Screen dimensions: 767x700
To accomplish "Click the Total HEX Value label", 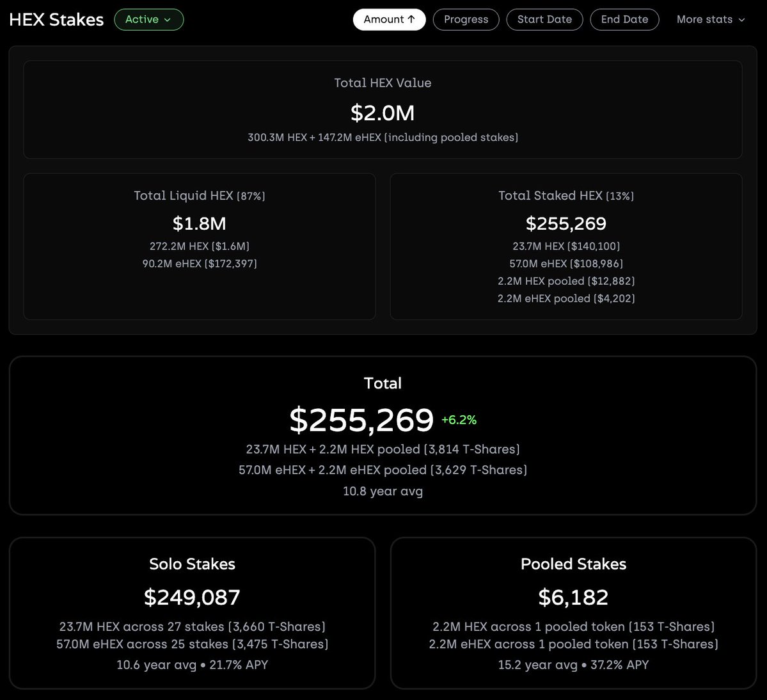I will (383, 83).
